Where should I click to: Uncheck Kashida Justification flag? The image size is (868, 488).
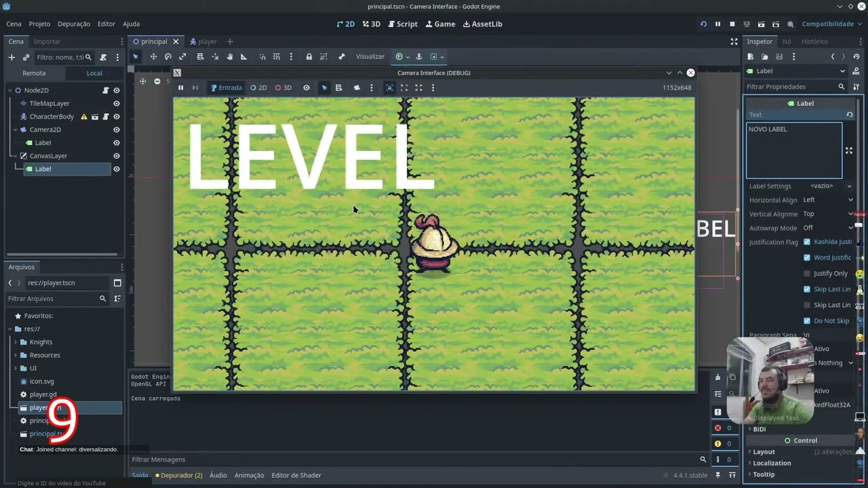[x=807, y=242]
